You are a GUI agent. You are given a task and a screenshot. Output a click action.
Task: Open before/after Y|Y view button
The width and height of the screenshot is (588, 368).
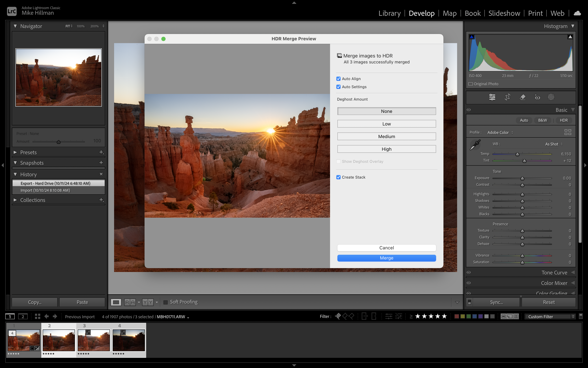pyautogui.click(x=148, y=302)
